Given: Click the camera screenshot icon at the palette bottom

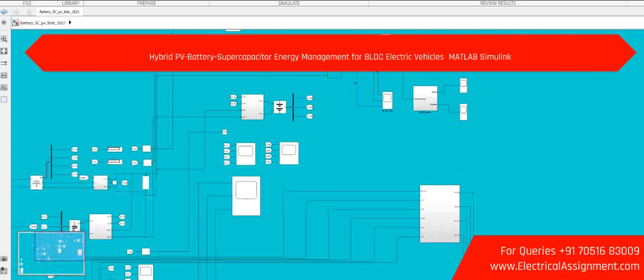Looking at the screenshot, I should click(x=4, y=259).
